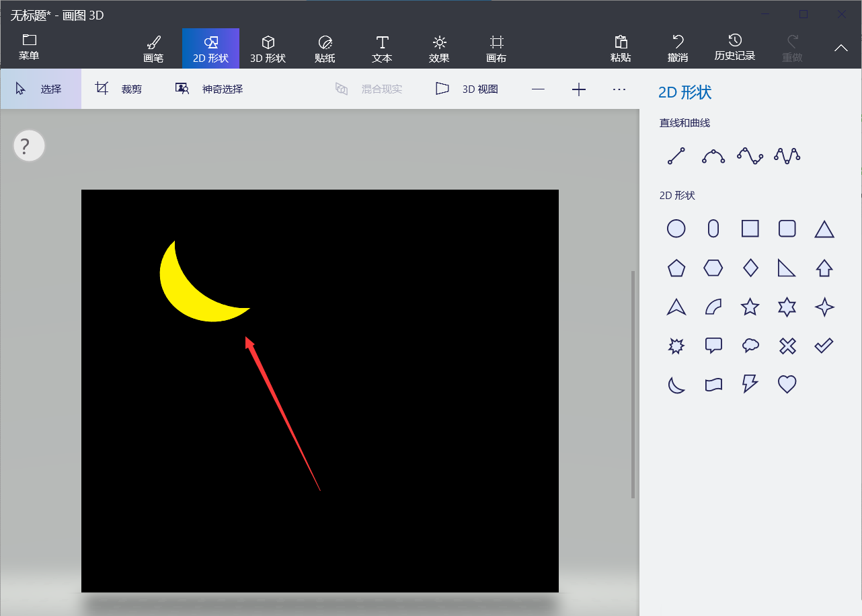The height and width of the screenshot is (616, 862).
Task: Pick the rounded square shape
Action: point(787,229)
